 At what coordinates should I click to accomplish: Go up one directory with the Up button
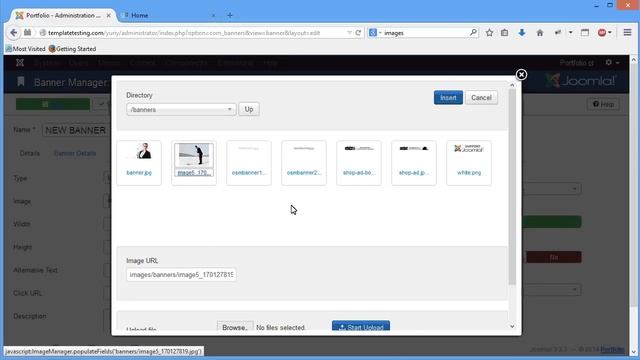[x=249, y=109]
